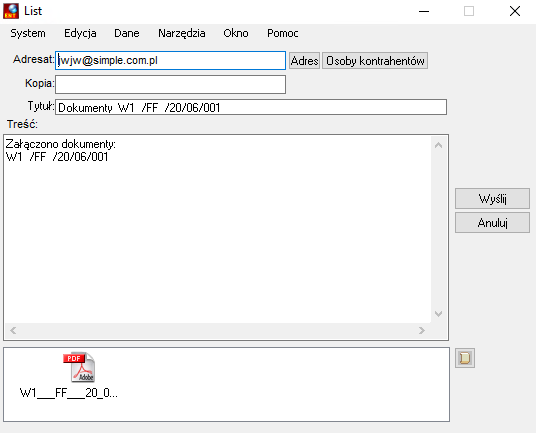
Task: Send the message with Wyślij button
Action: pos(492,199)
